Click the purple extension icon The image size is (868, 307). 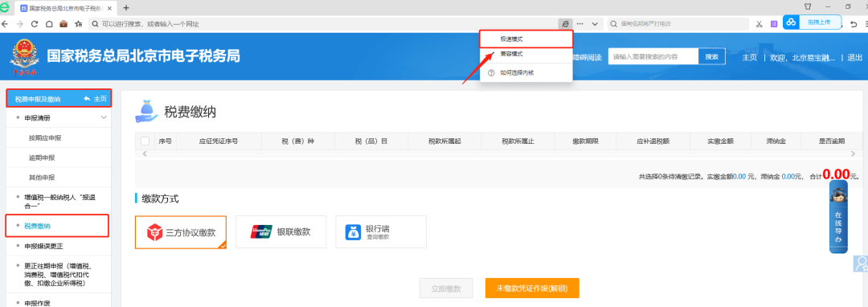click(775, 24)
